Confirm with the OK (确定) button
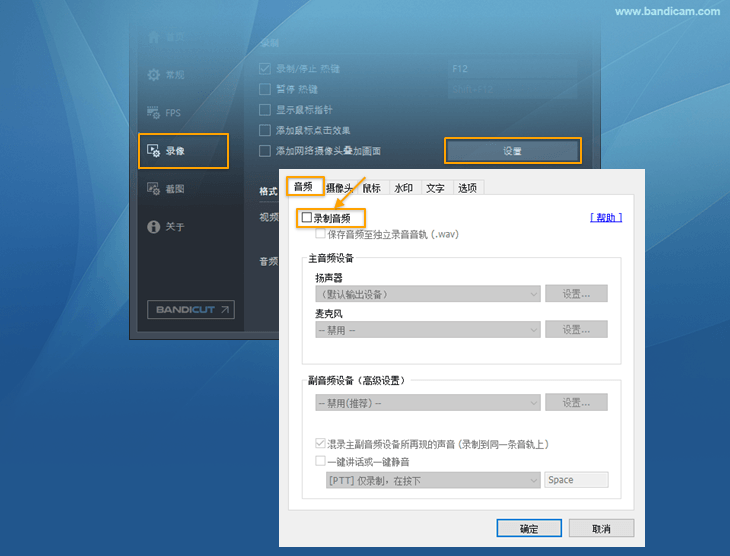Image resolution: width=730 pixels, height=556 pixels. coord(529,528)
